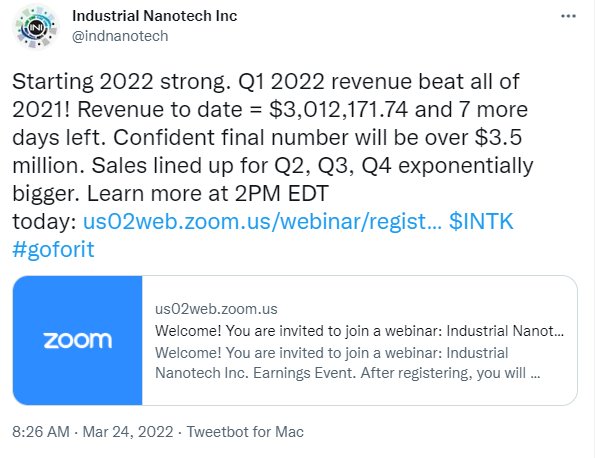Click the 8:26 AM timestamp
This screenshot has height=458, width=601.
pos(41,432)
